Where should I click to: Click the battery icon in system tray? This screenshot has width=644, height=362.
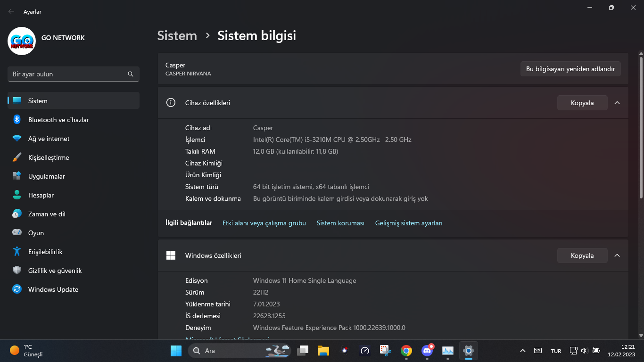coord(596,351)
